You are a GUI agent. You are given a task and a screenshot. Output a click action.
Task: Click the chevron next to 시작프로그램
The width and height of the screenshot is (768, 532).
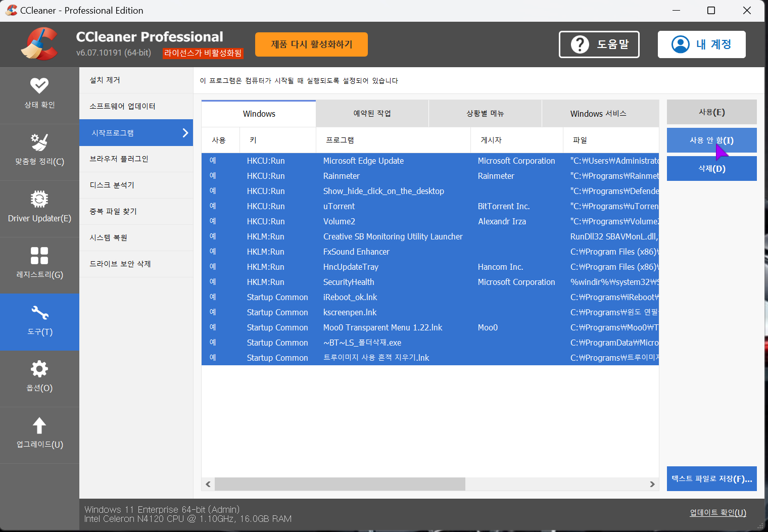click(x=185, y=133)
